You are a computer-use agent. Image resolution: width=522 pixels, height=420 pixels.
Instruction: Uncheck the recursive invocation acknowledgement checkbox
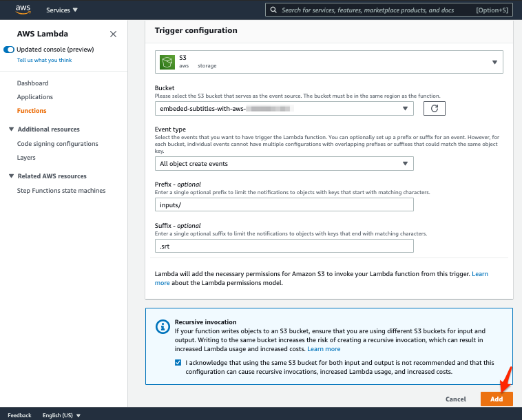coord(178,363)
